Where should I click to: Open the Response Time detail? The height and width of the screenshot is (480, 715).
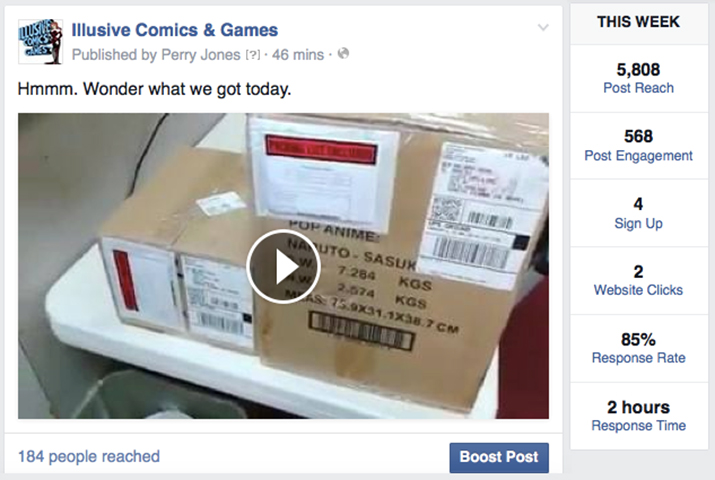pyautogui.click(x=638, y=425)
